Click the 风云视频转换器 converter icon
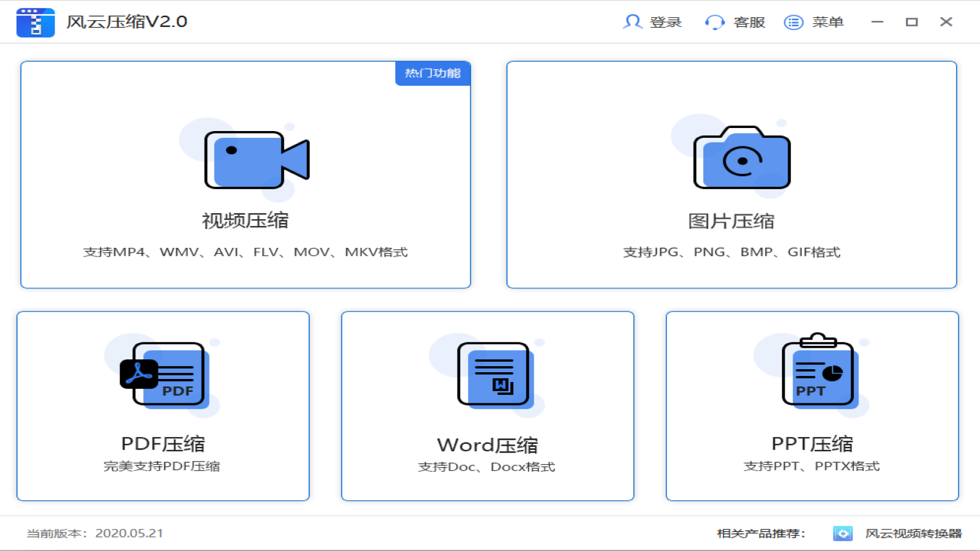Screen dimensions: 980x551 [843, 533]
